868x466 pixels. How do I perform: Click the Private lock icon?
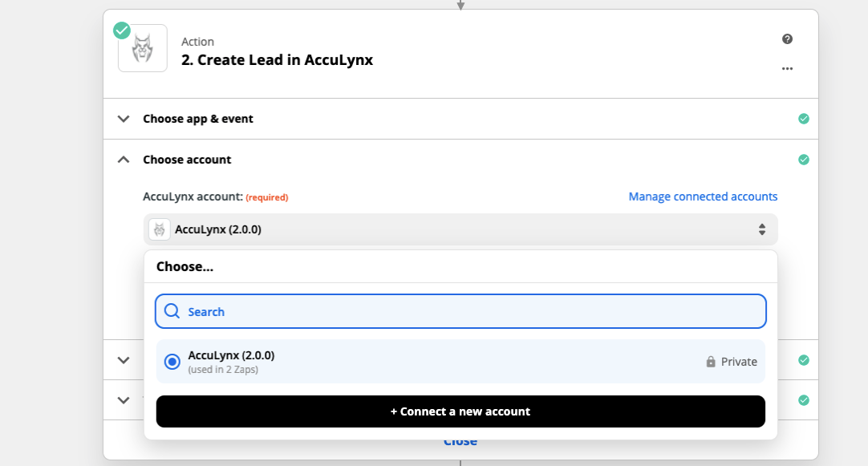coord(711,362)
